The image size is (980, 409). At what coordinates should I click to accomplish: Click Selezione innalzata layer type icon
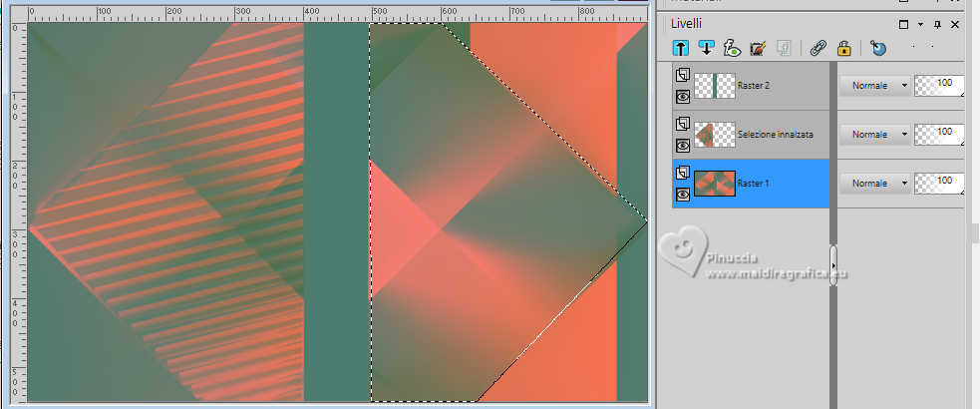[683, 125]
